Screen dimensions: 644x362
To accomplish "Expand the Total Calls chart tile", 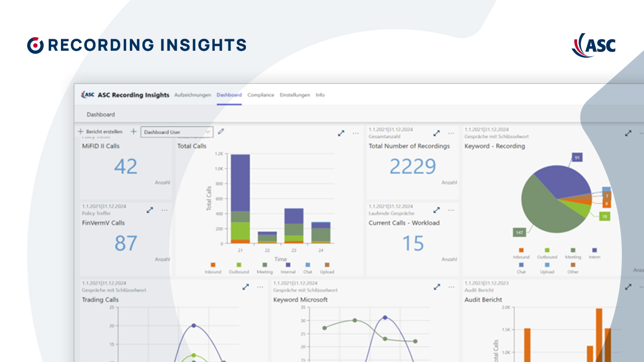I will coord(341,133).
